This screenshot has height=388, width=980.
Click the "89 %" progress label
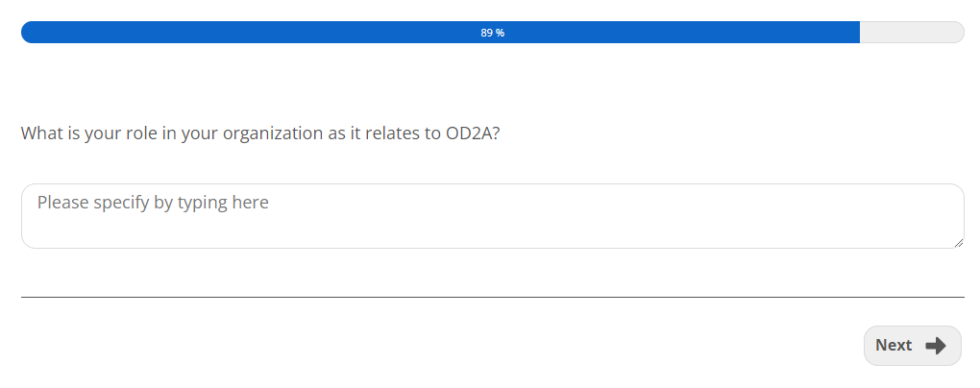492,33
